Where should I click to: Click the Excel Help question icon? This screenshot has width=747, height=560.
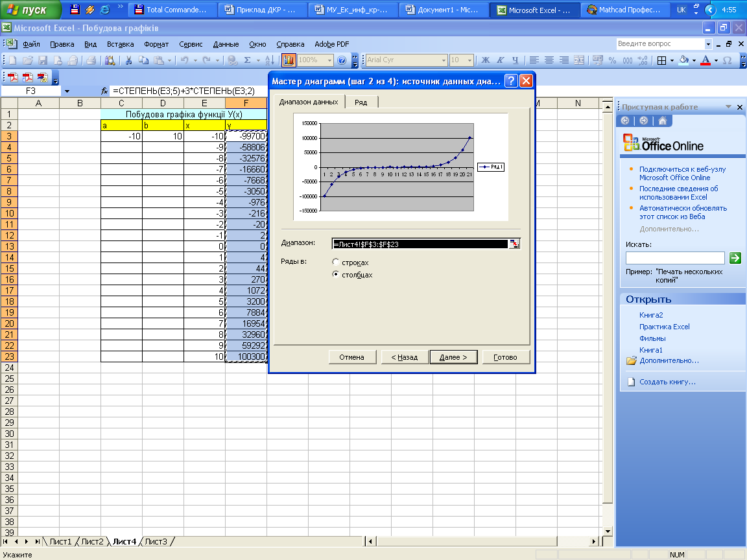pyautogui.click(x=342, y=60)
